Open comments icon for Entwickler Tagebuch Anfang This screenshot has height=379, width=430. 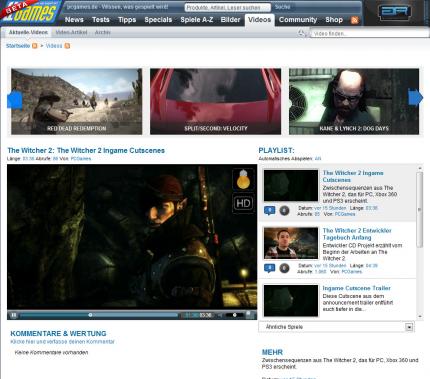270,268
